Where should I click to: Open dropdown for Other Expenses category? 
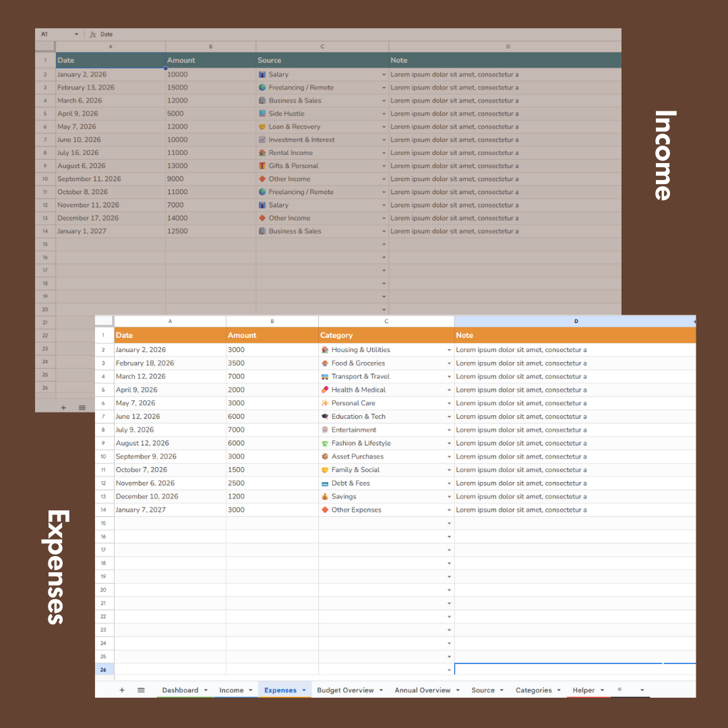[x=449, y=510]
